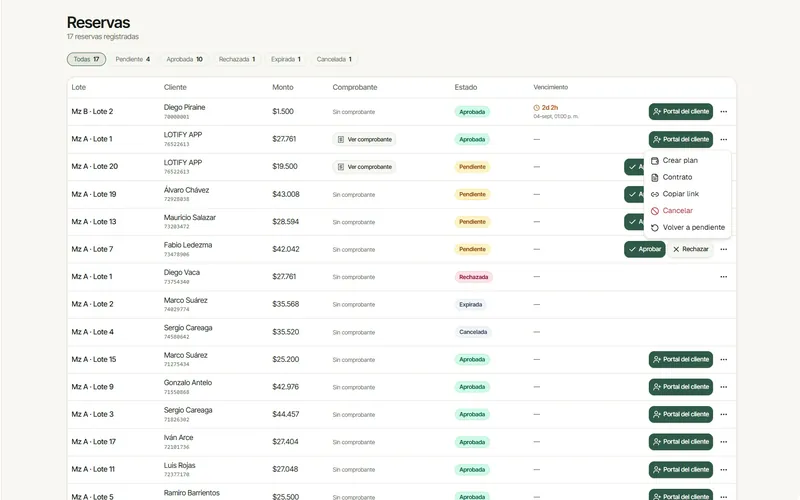Open Portal del cliente for Mz A · Lote 3
Image resolution: width=800 pixels, height=500 pixels.
681,415
